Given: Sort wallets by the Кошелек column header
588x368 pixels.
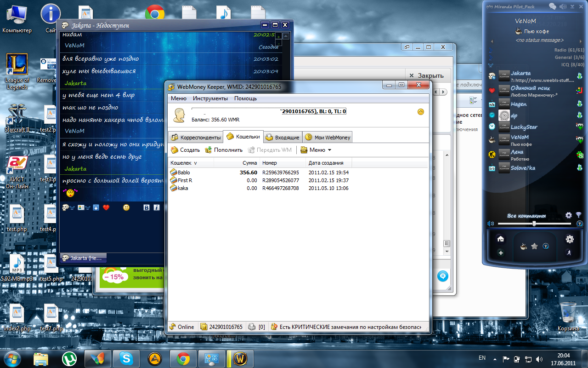Looking at the screenshot, I should pyautogui.click(x=191, y=163).
